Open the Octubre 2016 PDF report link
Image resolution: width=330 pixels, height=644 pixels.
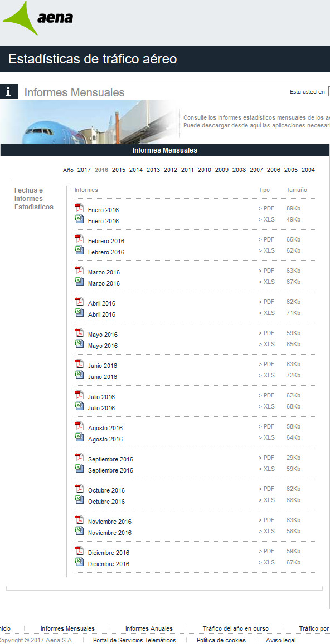tap(106, 490)
